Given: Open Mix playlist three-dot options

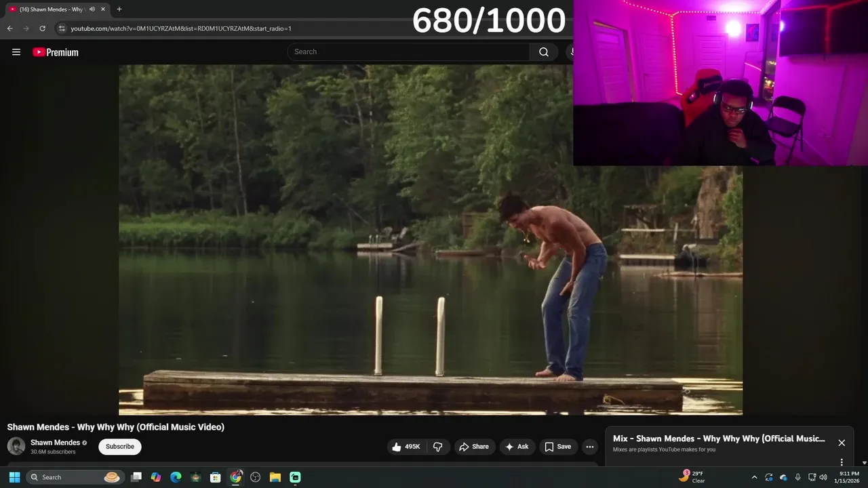Looking at the screenshot, I should pos(842,462).
